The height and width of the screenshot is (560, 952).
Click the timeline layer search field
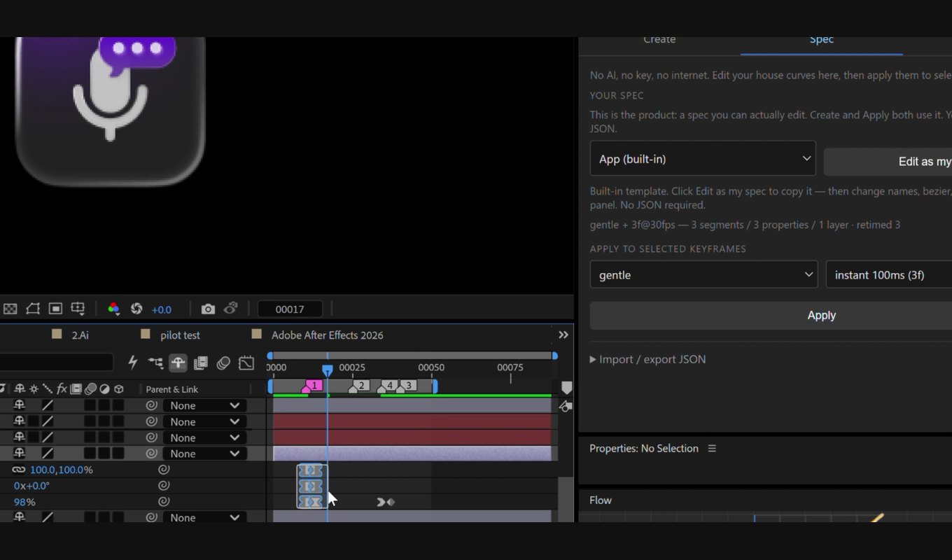point(56,362)
